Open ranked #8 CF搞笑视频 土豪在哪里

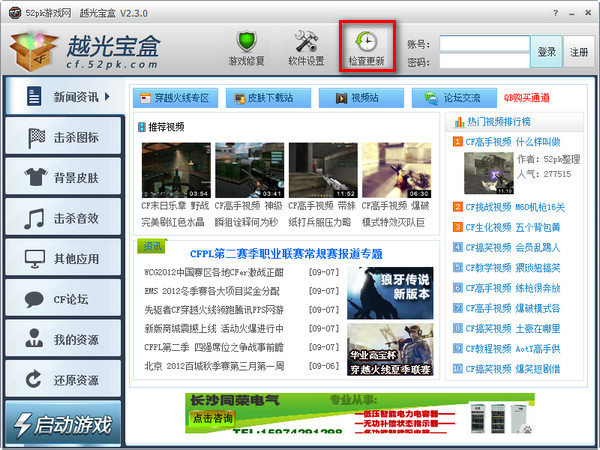click(513, 329)
